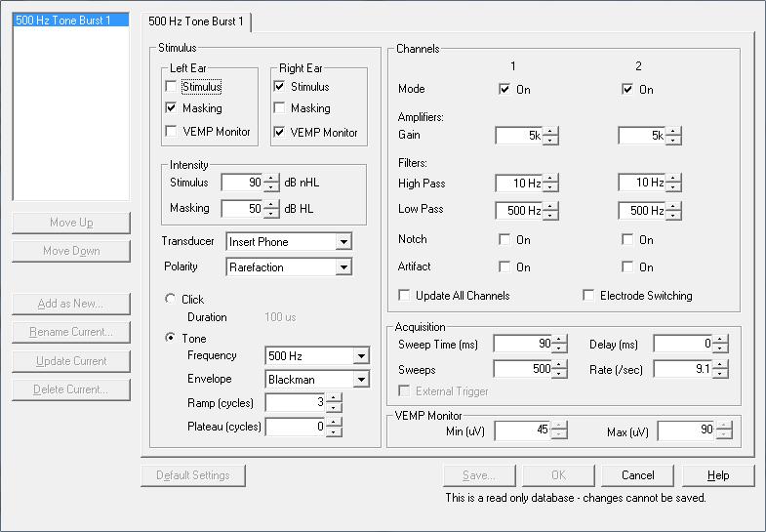This screenshot has height=532, width=766.
Task: Click the Move Down button
Action: click(x=71, y=251)
